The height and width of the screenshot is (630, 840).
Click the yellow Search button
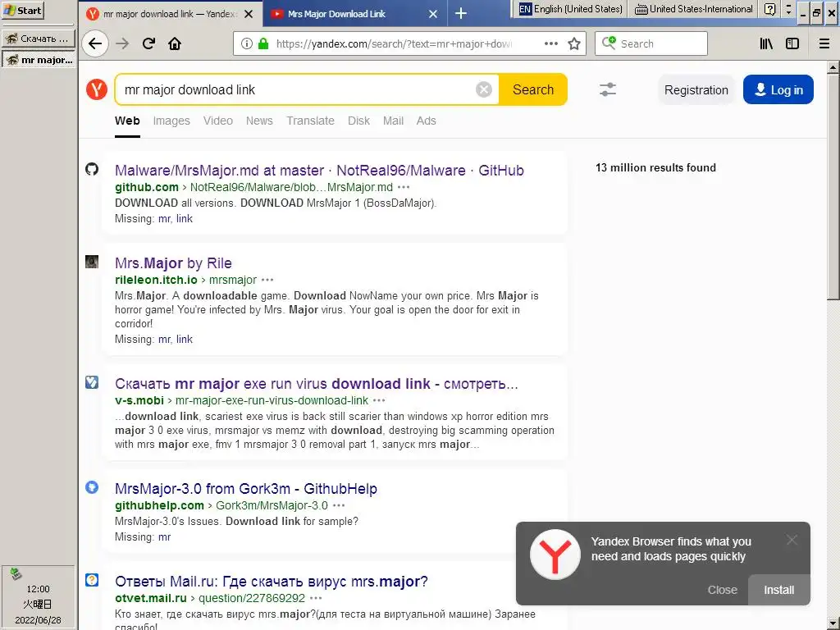[x=533, y=89]
